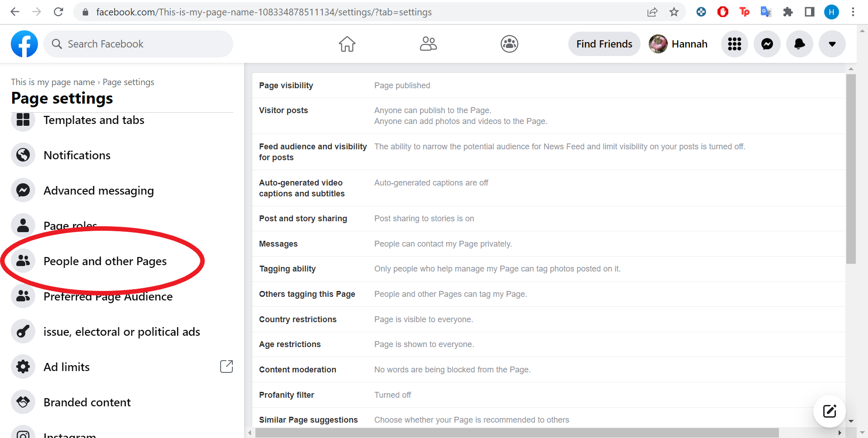Edit Feed audience and visibility for posts
868x438 pixels.
pos(548,152)
